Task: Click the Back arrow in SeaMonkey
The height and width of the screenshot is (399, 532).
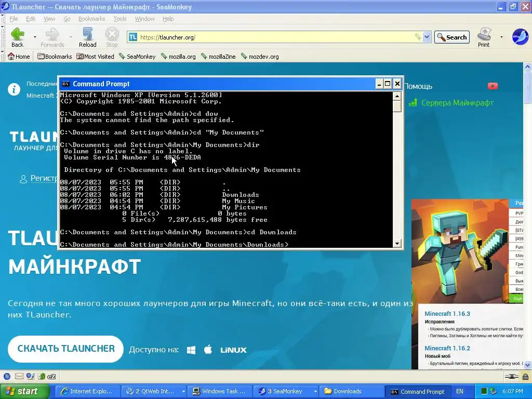Action: tap(17, 34)
